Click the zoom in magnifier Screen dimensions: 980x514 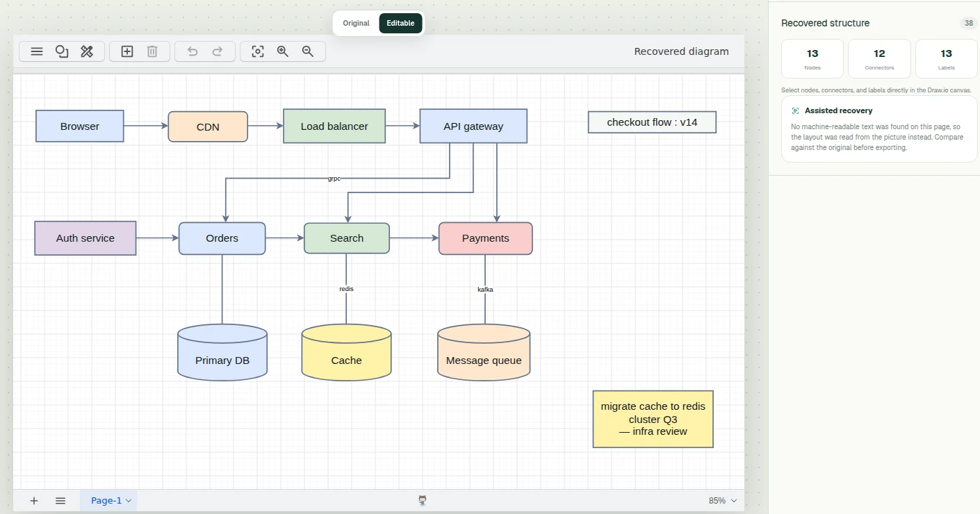coord(283,51)
